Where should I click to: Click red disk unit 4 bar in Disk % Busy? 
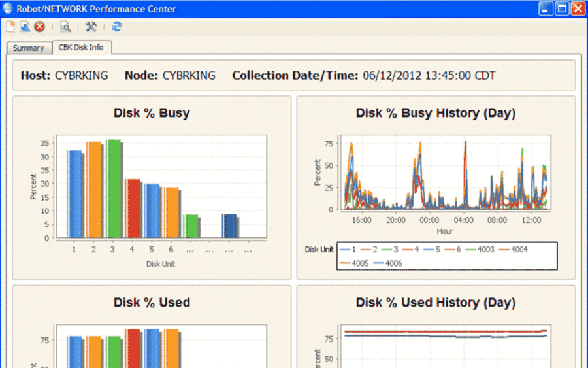pyautogui.click(x=133, y=209)
